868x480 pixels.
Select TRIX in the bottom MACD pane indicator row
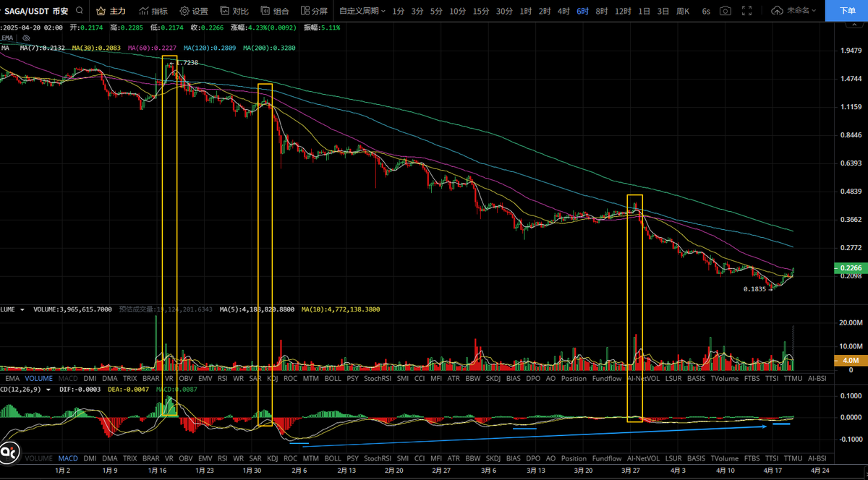129,458
